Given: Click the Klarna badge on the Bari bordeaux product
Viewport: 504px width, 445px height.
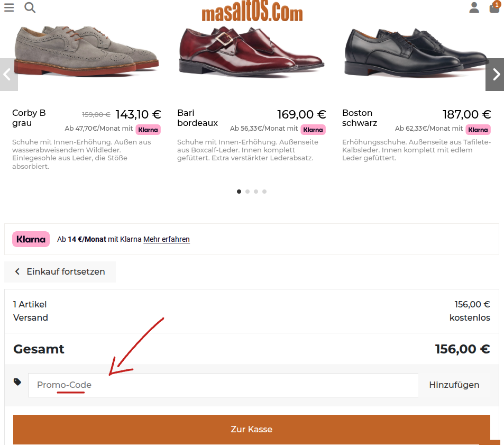Looking at the screenshot, I should pyautogui.click(x=313, y=129).
